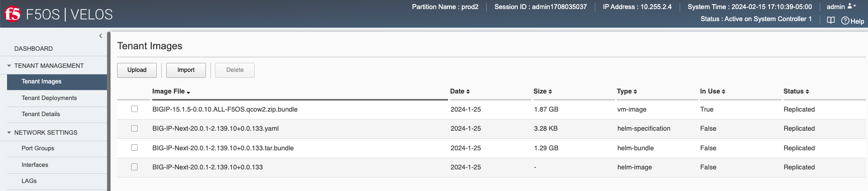Go to Port Groups menu item
868x191 pixels.
pyautogui.click(x=38, y=148)
